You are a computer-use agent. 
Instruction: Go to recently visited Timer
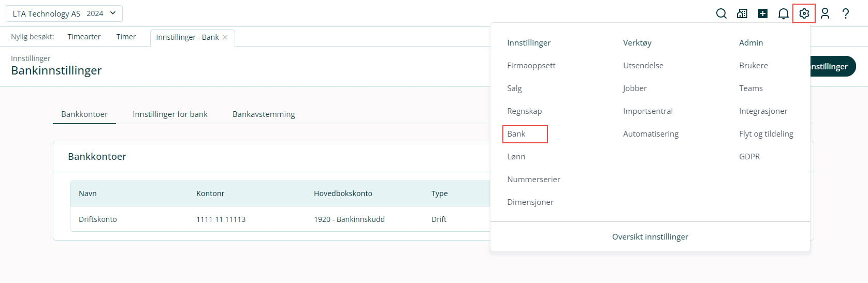[126, 37]
